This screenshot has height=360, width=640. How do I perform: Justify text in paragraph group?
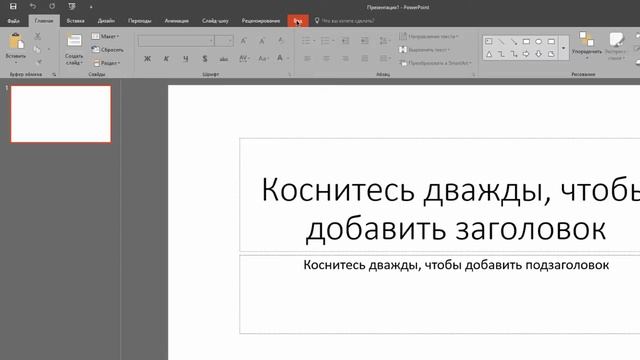(x=364, y=59)
